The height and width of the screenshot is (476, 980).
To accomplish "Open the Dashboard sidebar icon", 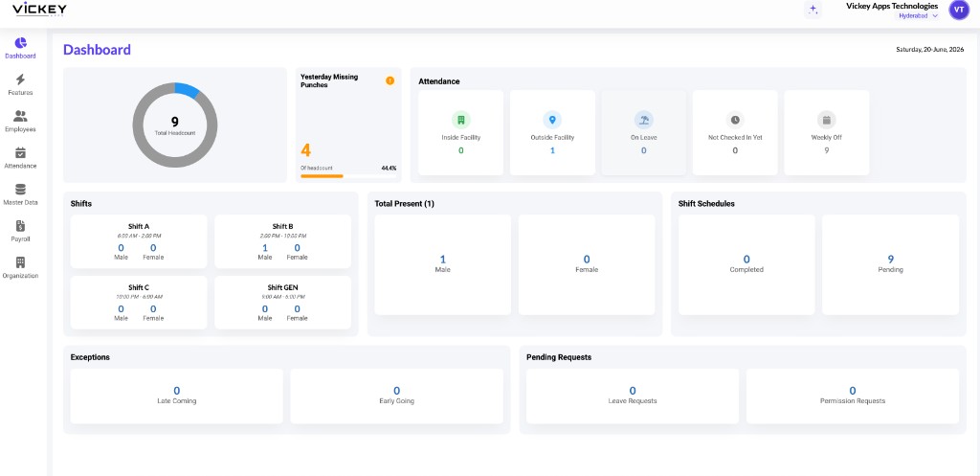I will click(x=21, y=42).
